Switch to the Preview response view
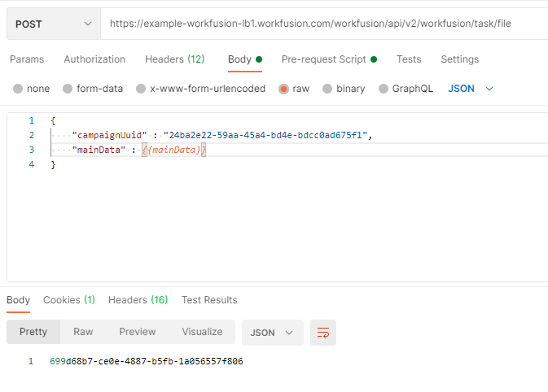 point(138,332)
